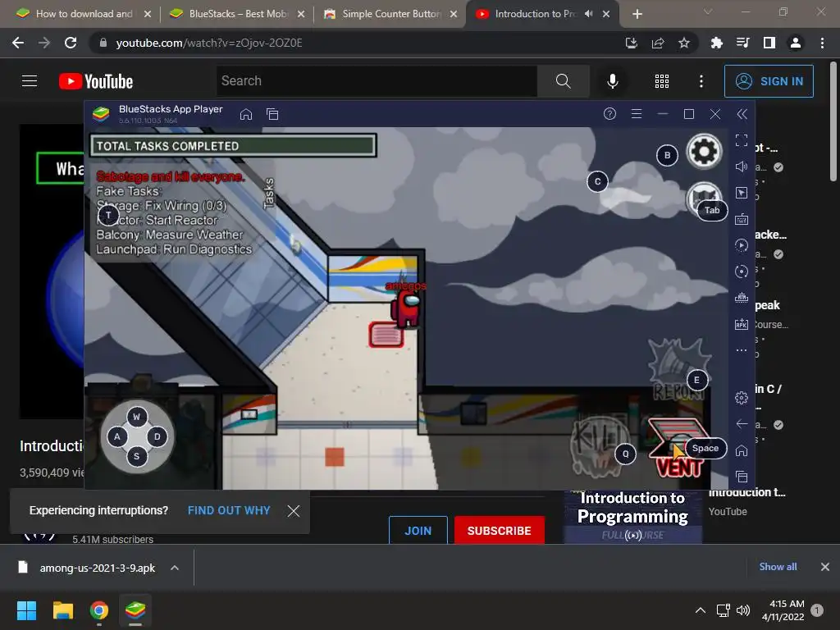Click the SUBSCRIBE button
This screenshot has width=840, height=630.
tap(500, 531)
